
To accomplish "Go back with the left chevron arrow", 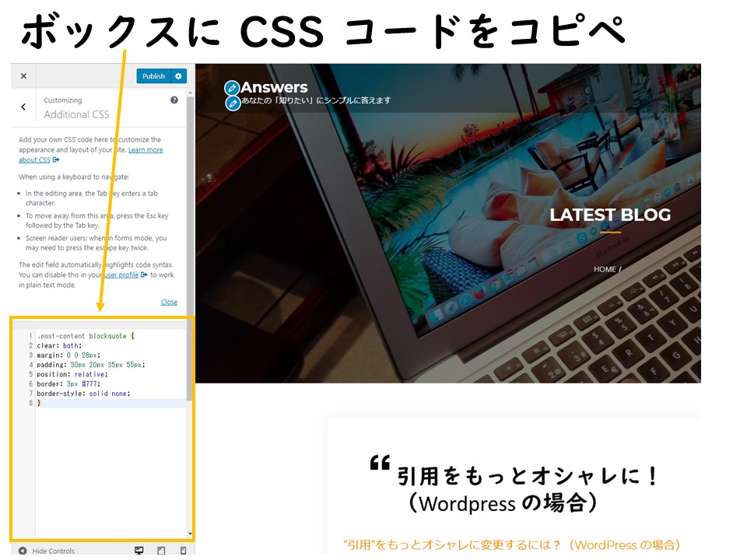I will pos(23,107).
